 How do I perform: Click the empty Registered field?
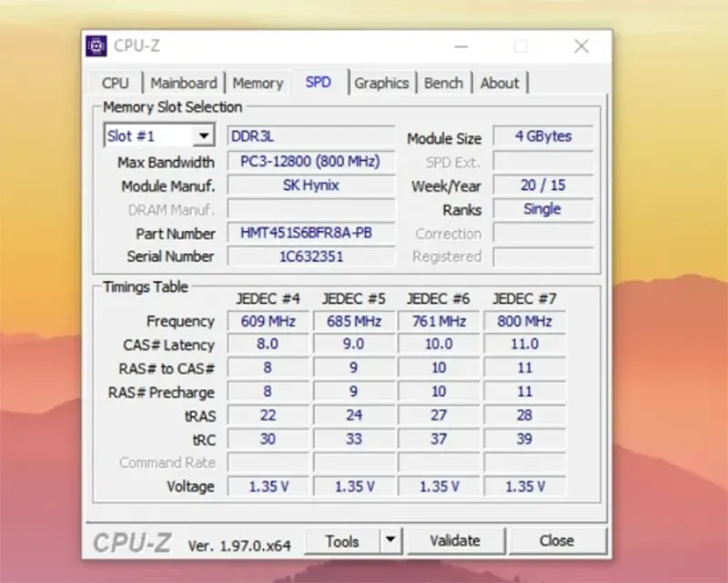click(543, 256)
